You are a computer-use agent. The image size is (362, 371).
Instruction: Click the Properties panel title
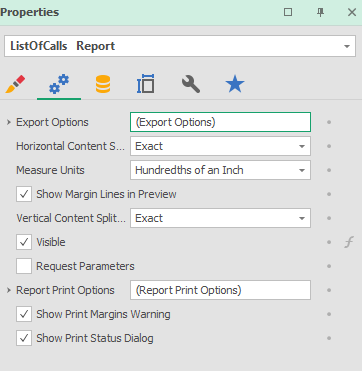coord(30,12)
